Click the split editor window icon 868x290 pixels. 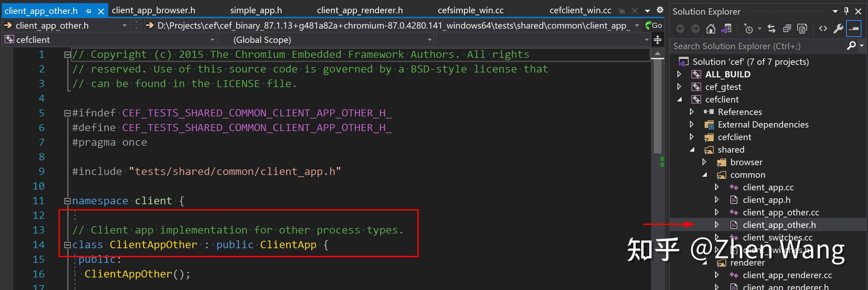657,40
